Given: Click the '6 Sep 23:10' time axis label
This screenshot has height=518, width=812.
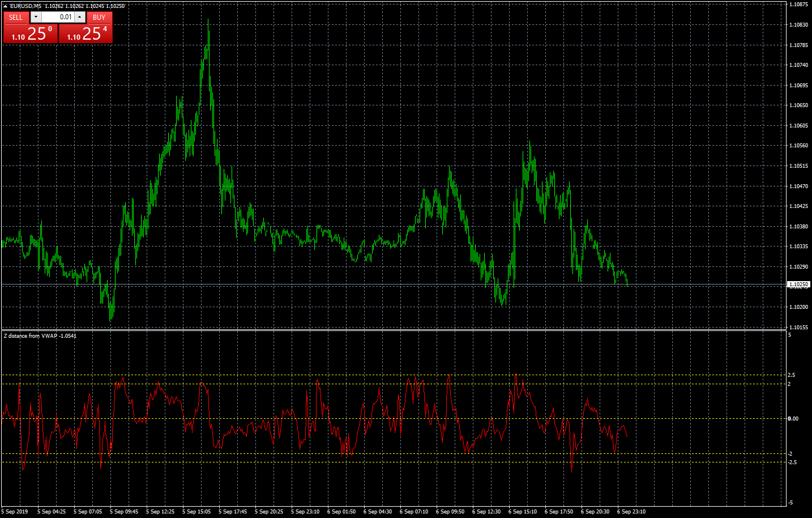Looking at the screenshot, I should 631,512.
